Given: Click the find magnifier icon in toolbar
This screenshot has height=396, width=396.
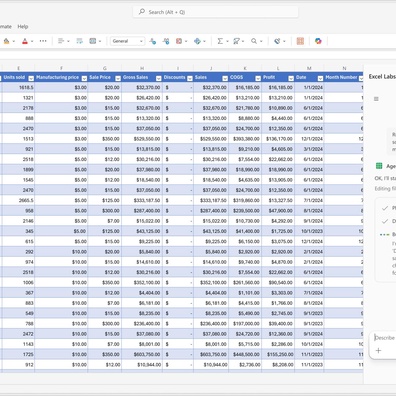Looking at the screenshot, I should point(254,41).
